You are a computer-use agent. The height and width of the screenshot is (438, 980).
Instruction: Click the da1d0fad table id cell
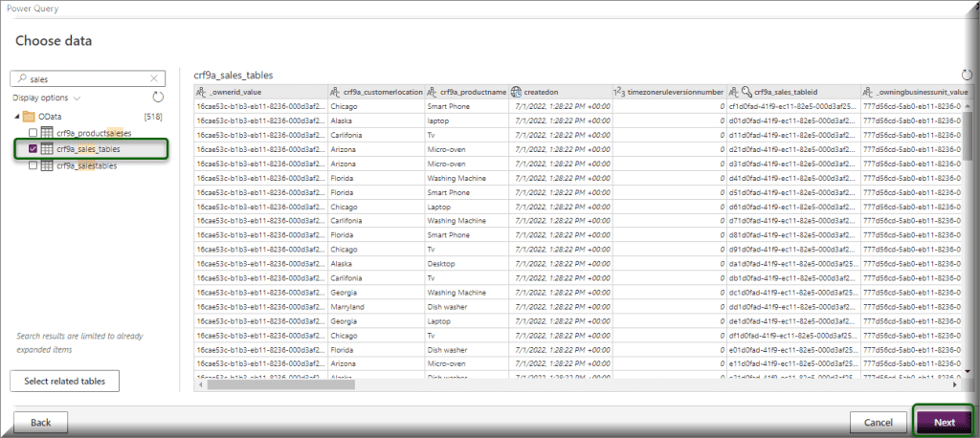pos(793,264)
